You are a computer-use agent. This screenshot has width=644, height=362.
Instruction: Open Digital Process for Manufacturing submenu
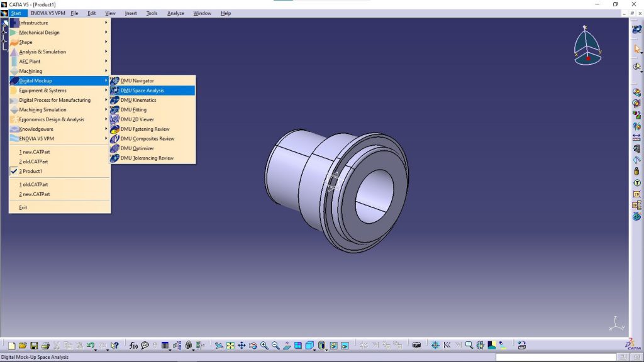(x=60, y=100)
